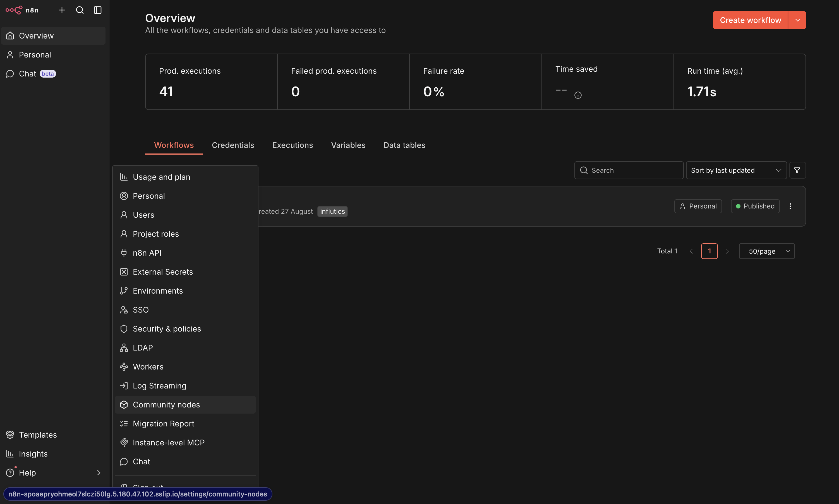Switch to the Workflows tab
Image resolution: width=839 pixels, height=504 pixels.
pyautogui.click(x=174, y=145)
